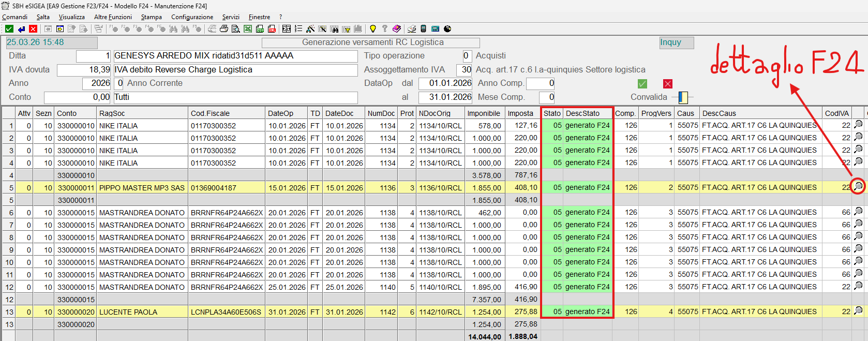Click the magic wand wizard toolbar icon
This screenshot has width=868, height=341.
[310, 29]
